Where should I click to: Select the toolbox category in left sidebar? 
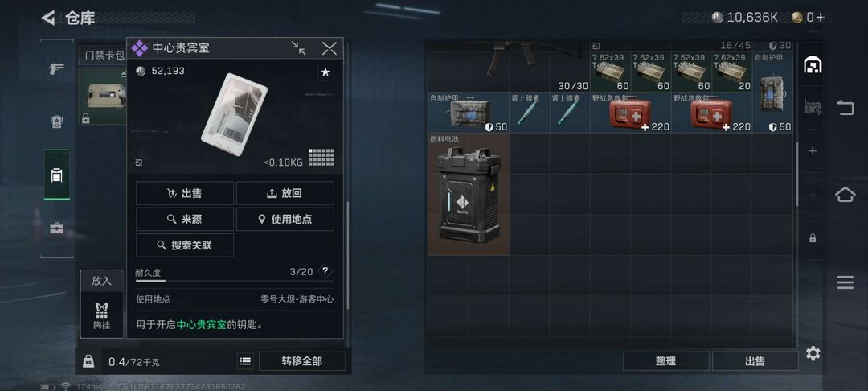56,228
